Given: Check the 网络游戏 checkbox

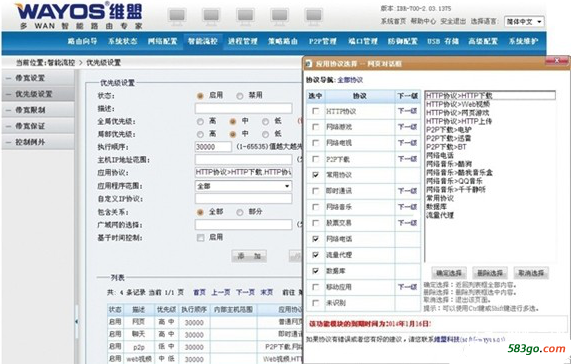Looking at the screenshot, I should (x=315, y=127).
